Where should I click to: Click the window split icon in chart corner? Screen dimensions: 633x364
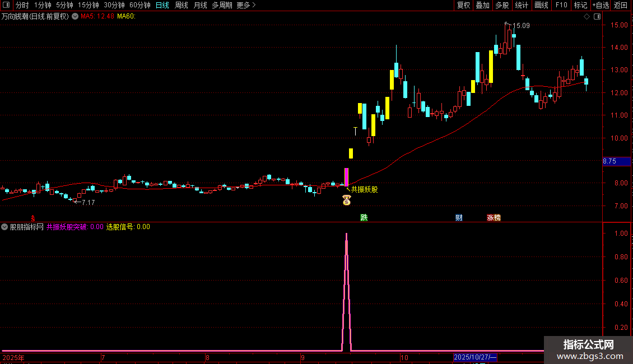597,17
